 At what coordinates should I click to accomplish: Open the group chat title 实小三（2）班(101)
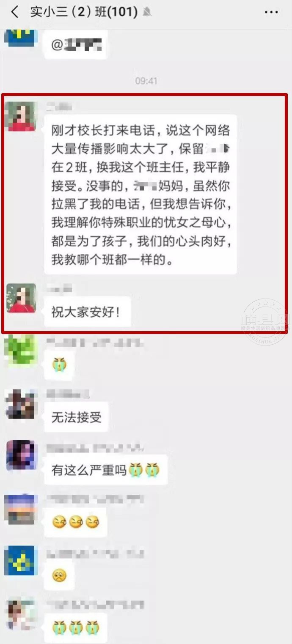tap(84, 12)
